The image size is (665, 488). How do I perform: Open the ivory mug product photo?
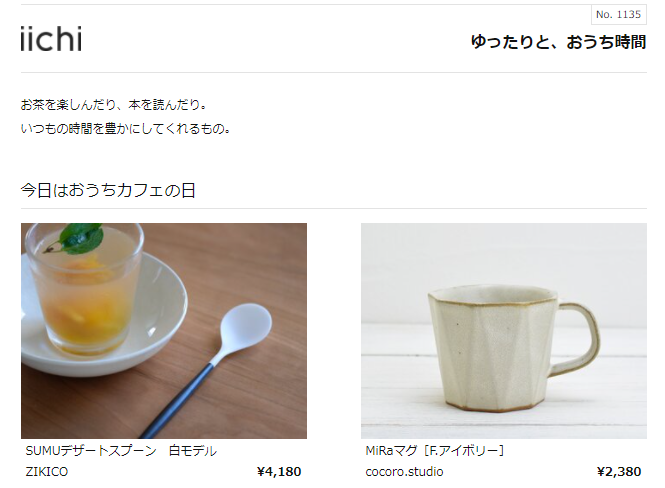[x=504, y=331]
